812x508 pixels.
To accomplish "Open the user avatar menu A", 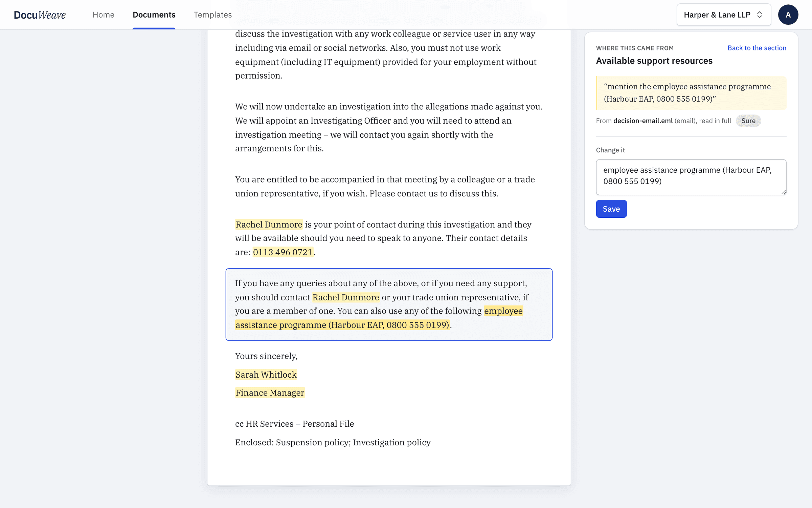I will click(788, 15).
